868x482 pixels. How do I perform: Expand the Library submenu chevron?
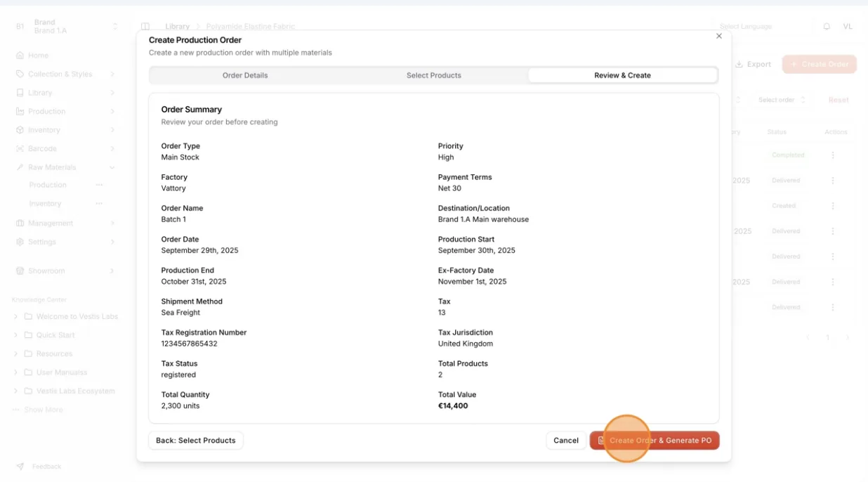point(112,93)
